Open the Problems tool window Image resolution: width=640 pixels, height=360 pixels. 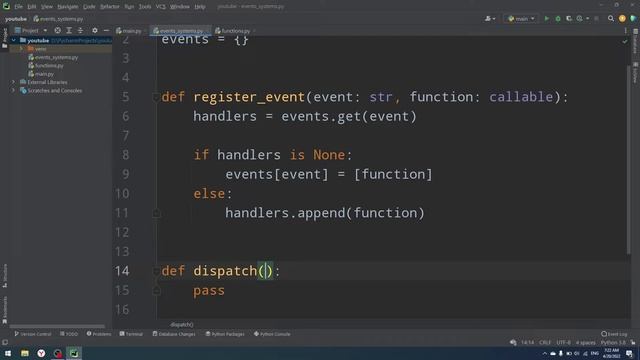[99, 334]
